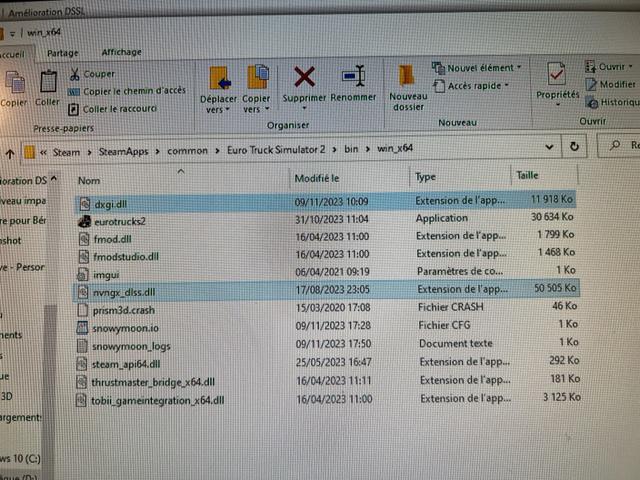Select the fmodstudio.dll file
The height and width of the screenshot is (480, 640).
tap(326, 255)
